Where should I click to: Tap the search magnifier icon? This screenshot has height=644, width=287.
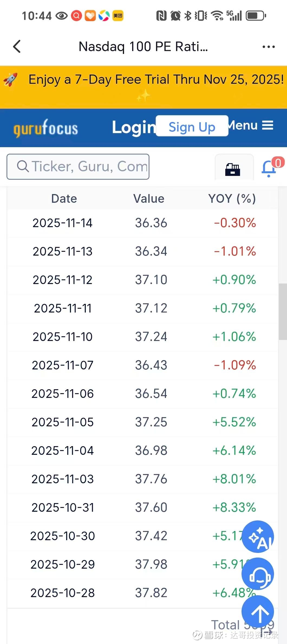pos(23,166)
